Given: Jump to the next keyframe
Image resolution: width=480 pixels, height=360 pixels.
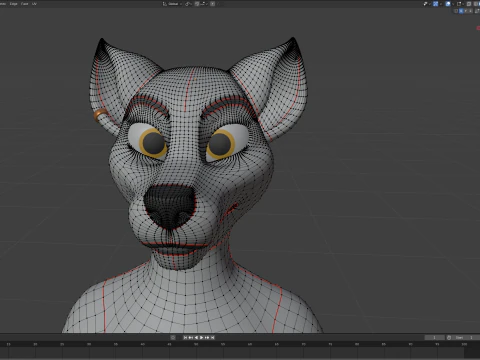Looking at the screenshot, I should click(x=207, y=338).
